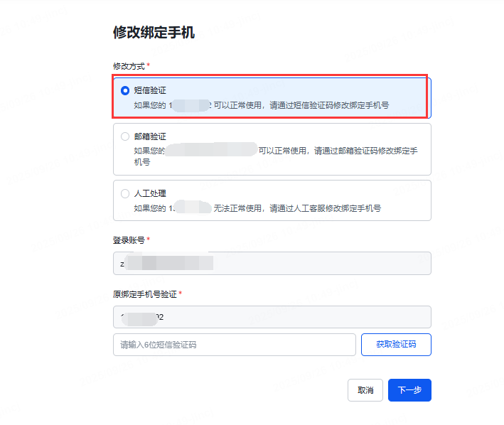The image size is (504, 425).
Task: Click the 登录账号 field label
Action: tap(129, 240)
